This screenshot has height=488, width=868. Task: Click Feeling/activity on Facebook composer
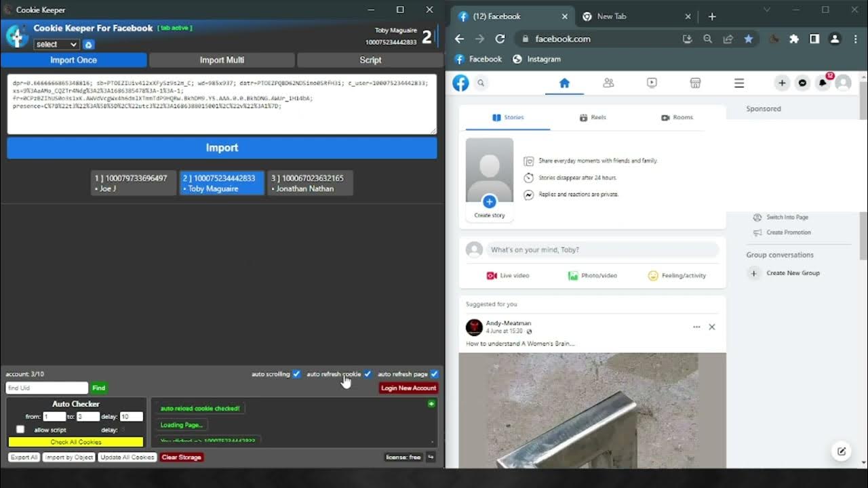click(677, 276)
